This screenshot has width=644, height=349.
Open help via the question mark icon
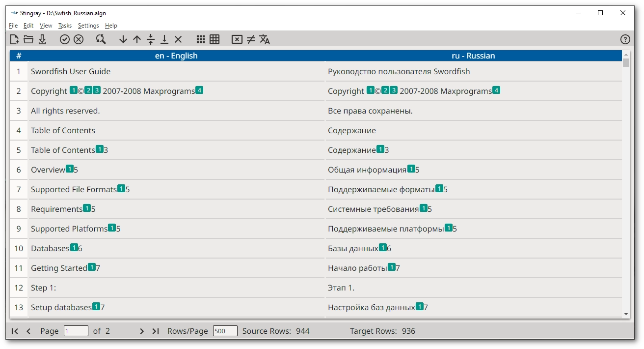tap(625, 39)
